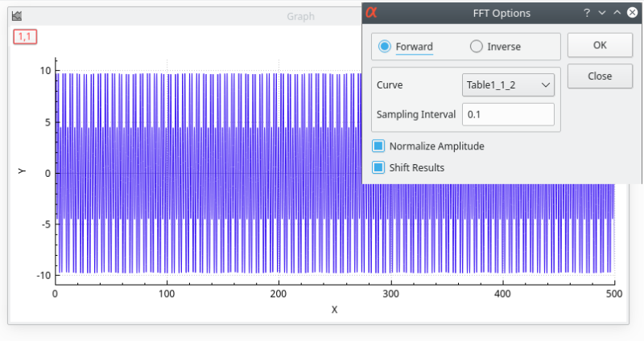This screenshot has height=341, width=644.
Task: Open help with the question mark button
Action: point(587,13)
